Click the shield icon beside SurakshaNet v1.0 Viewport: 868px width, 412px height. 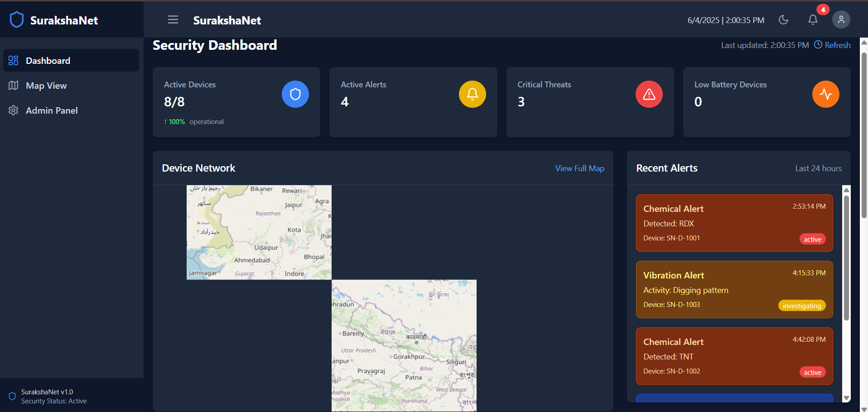point(12,396)
